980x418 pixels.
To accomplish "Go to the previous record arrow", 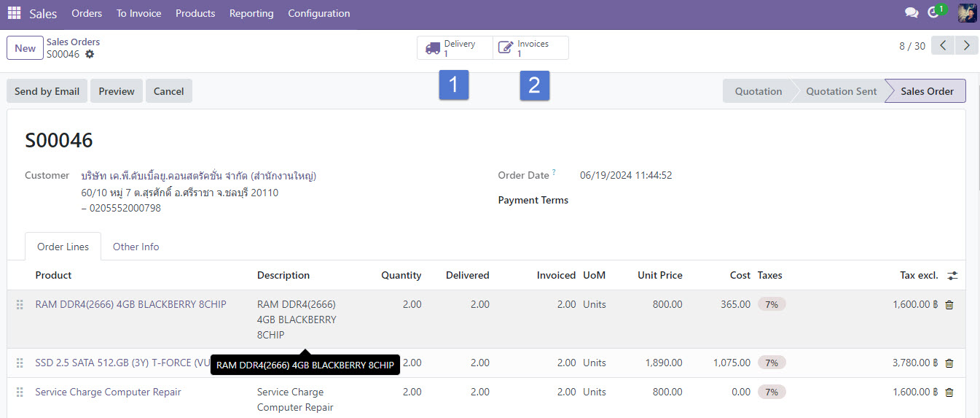I will pos(943,46).
